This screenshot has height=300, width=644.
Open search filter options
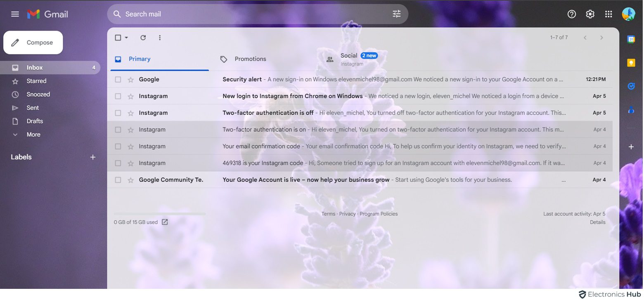pos(396,14)
